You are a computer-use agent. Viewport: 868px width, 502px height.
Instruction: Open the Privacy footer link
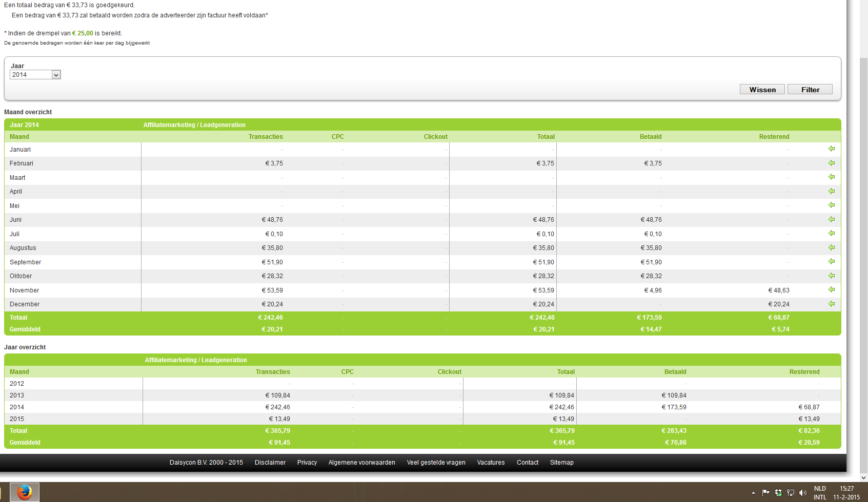coord(307,463)
